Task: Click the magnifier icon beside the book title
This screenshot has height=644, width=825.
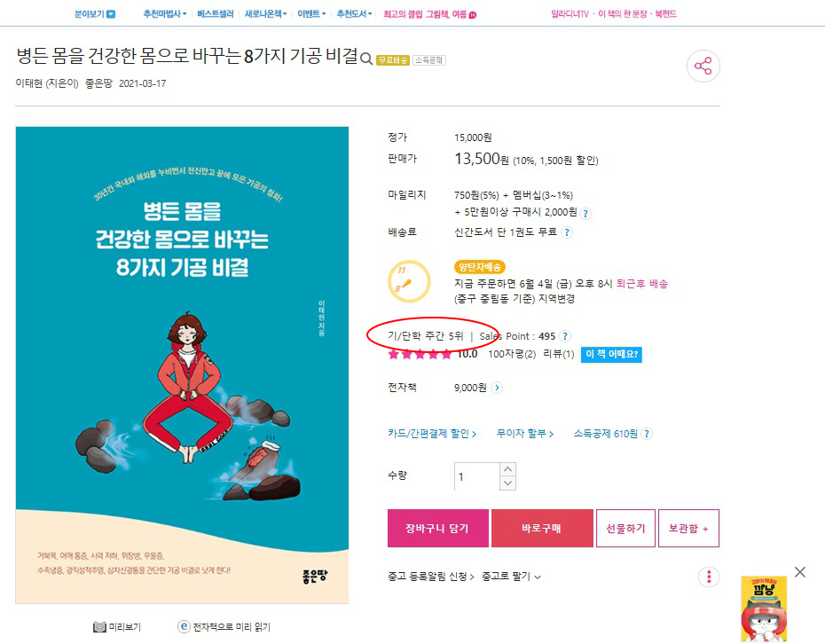Action: pyautogui.click(x=366, y=59)
